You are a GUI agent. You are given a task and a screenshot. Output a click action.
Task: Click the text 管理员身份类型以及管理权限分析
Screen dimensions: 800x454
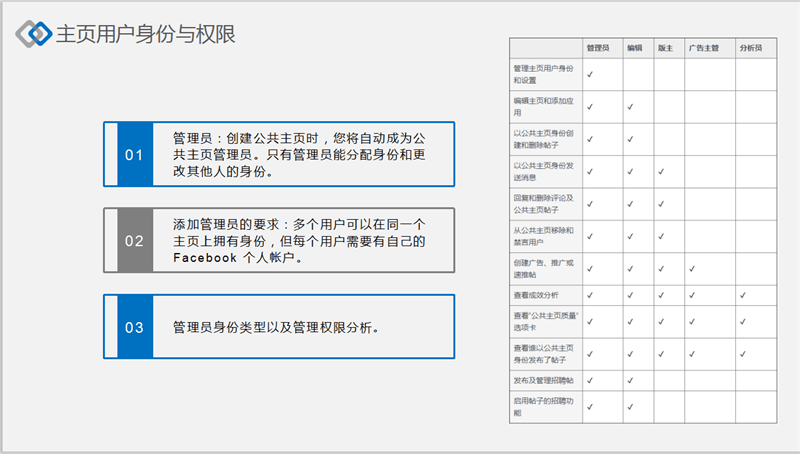[x=276, y=327]
